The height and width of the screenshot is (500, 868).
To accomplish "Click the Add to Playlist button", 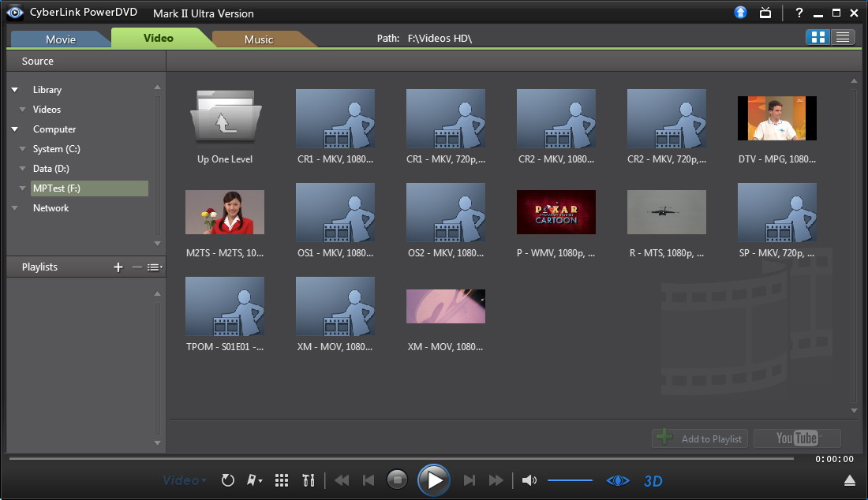I will coord(700,438).
